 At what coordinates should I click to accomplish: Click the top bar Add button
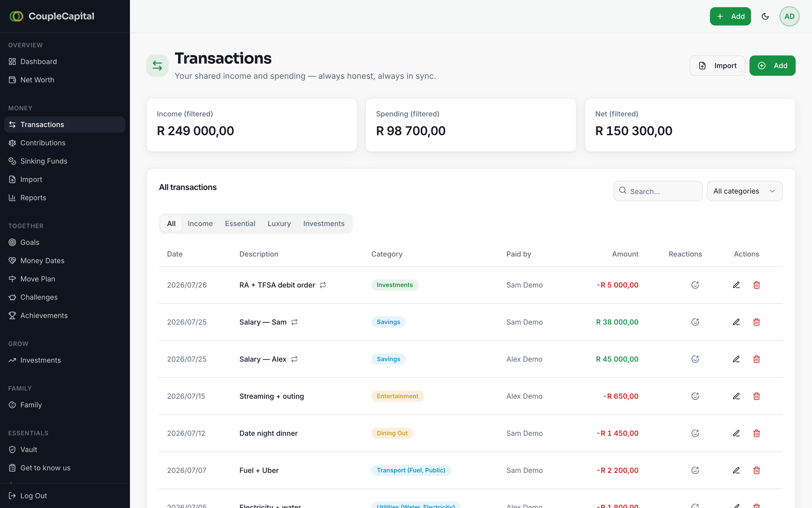730,17
